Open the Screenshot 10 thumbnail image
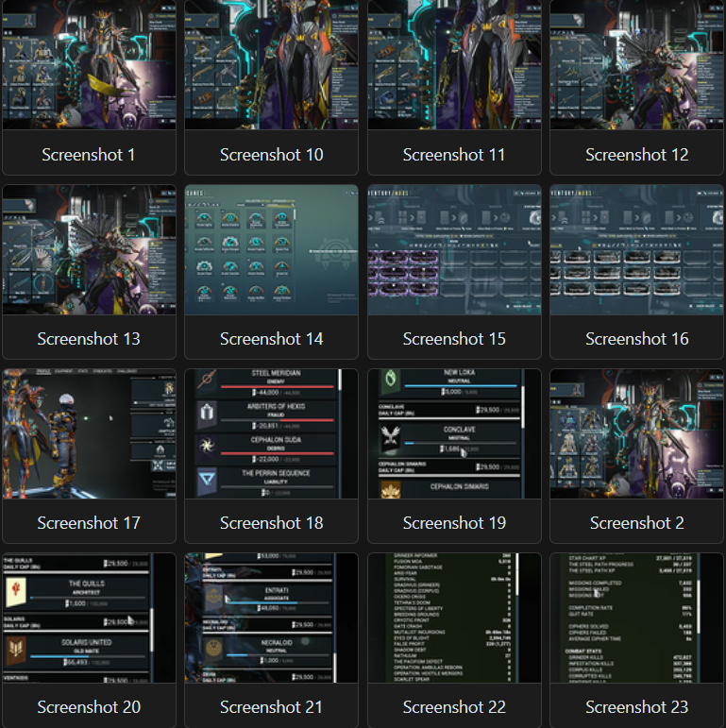Viewport: 726px width, 728px height. coord(271,64)
